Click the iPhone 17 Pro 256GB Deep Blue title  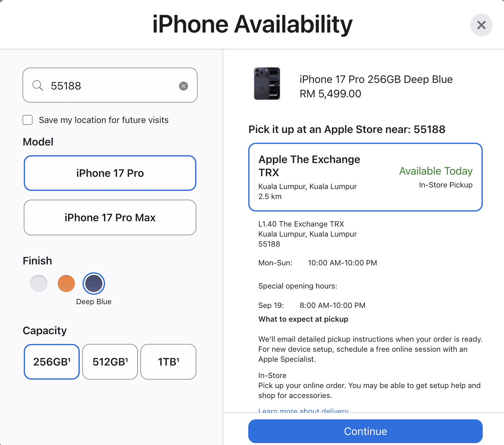[375, 79]
